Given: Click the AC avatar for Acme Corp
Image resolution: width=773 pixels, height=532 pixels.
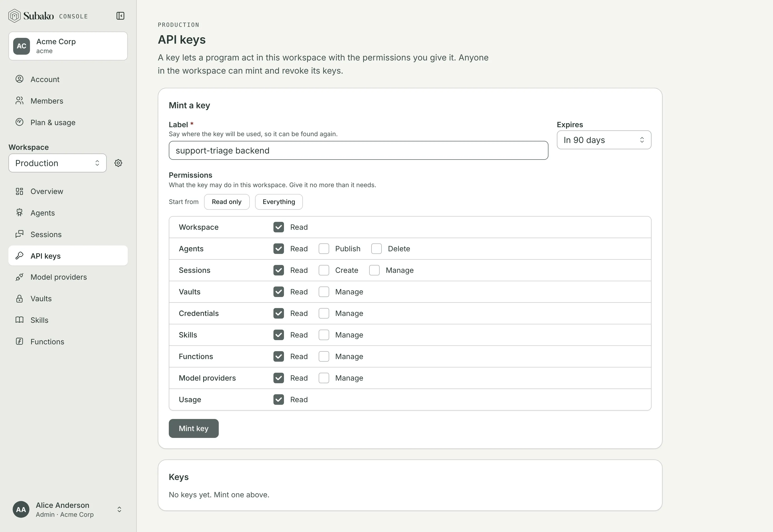Looking at the screenshot, I should click(x=22, y=46).
